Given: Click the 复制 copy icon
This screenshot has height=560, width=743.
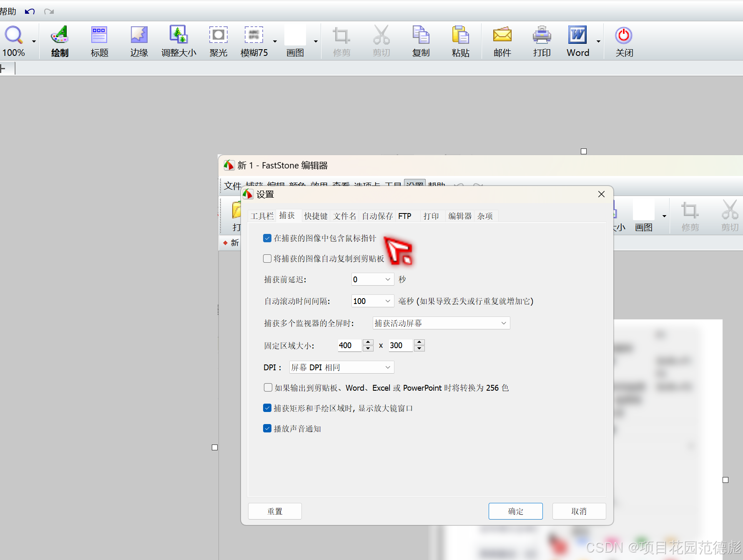Looking at the screenshot, I should point(421,35).
